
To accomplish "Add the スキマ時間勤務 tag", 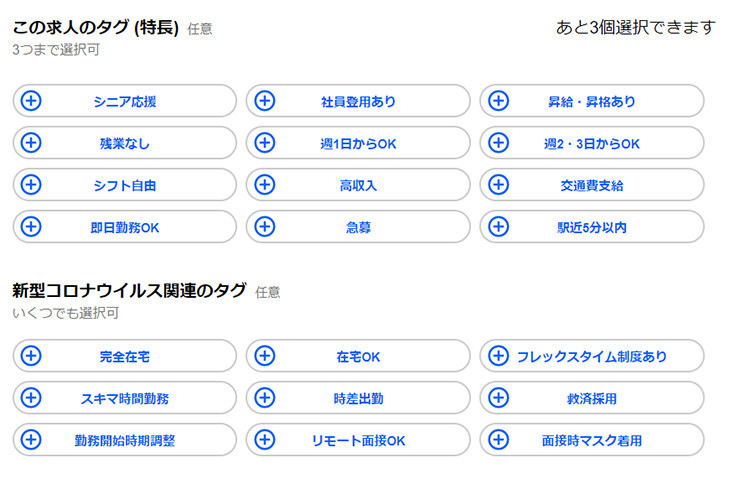I will point(124,398).
